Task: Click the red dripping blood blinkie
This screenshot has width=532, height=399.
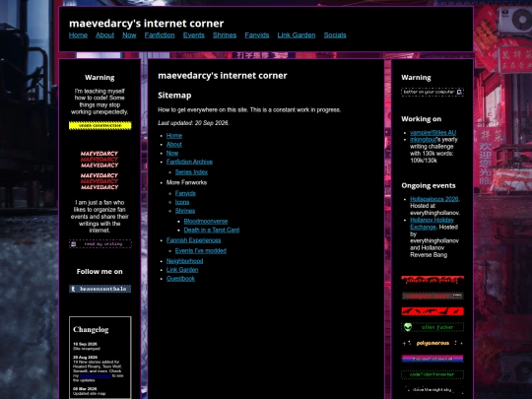Action: (x=432, y=280)
